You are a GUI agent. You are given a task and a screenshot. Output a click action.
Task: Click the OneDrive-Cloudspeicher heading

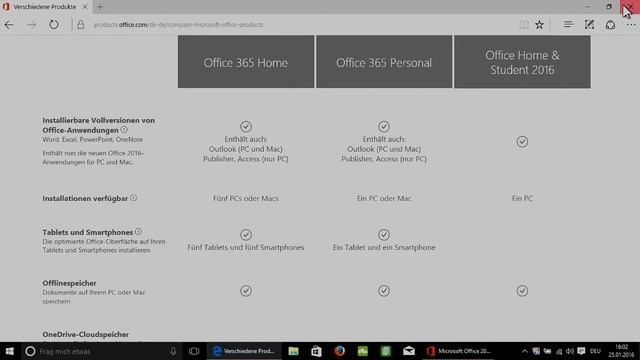(x=86, y=334)
